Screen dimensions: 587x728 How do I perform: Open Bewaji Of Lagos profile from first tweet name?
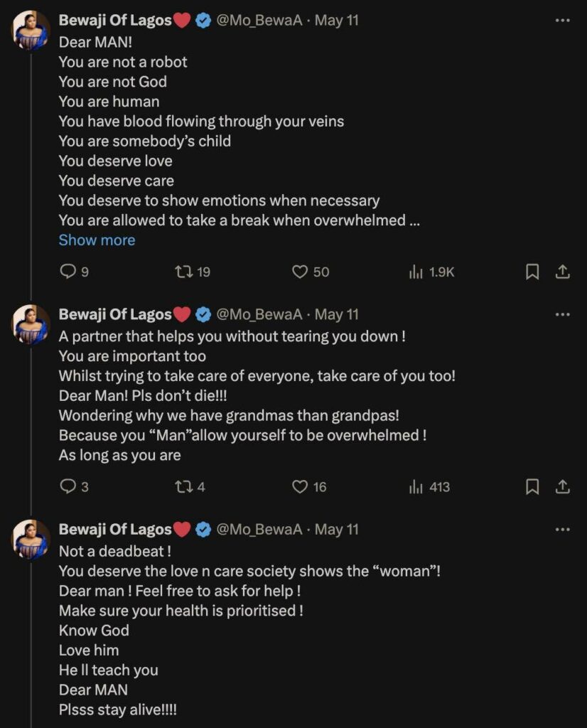[x=115, y=21]
